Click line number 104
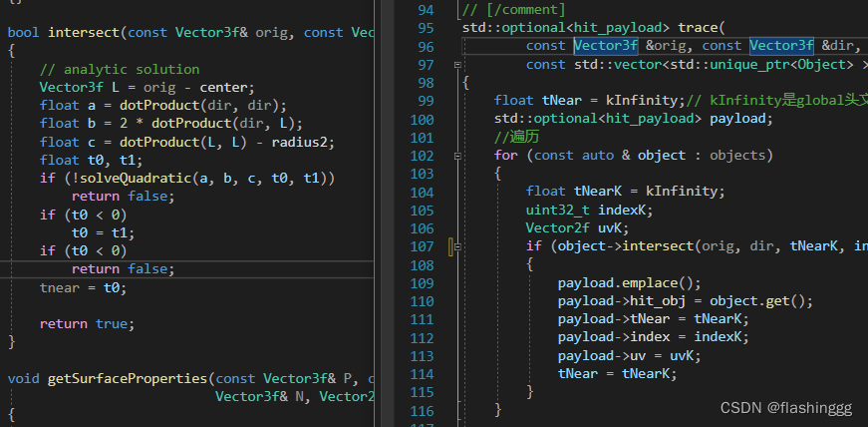This screenshot has width=868, height=427. pyautogui.click(x=423, y=193)
